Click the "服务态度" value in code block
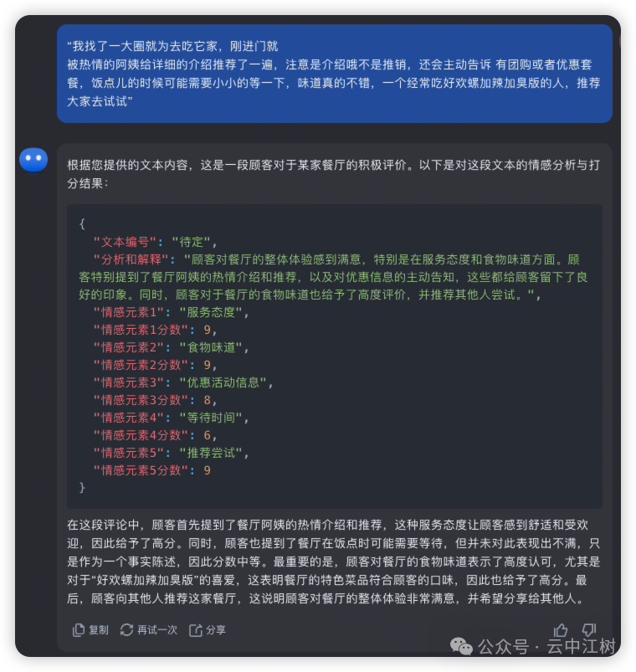The image size is (636, 672). pyautogui.click(x=211, y=312)
